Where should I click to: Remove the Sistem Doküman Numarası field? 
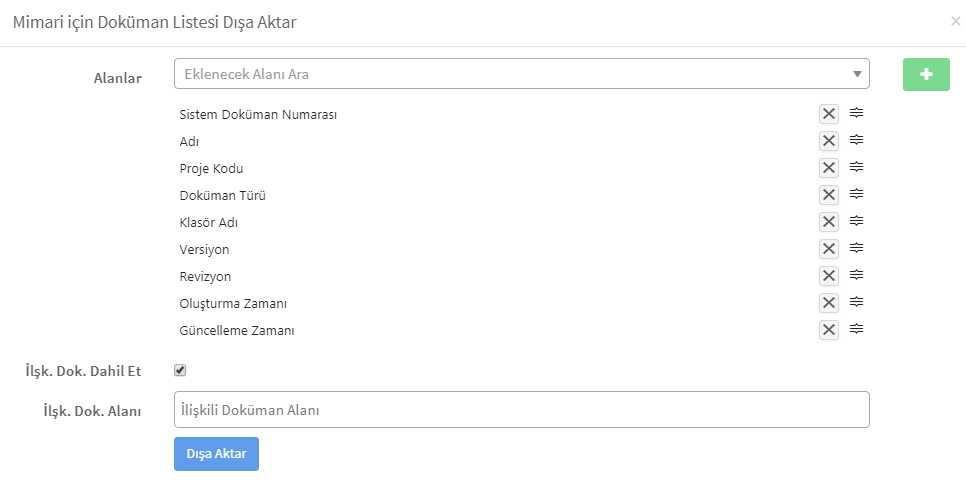pos(829,114)
